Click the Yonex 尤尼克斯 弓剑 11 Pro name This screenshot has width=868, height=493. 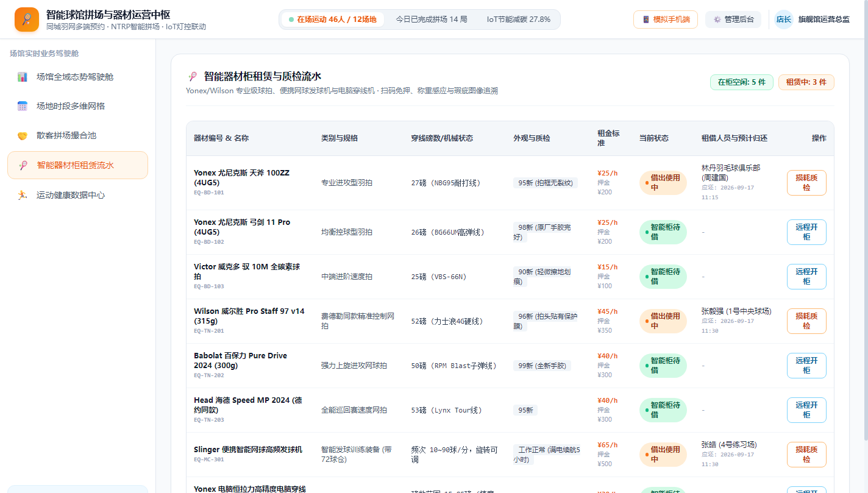[242, 227]
